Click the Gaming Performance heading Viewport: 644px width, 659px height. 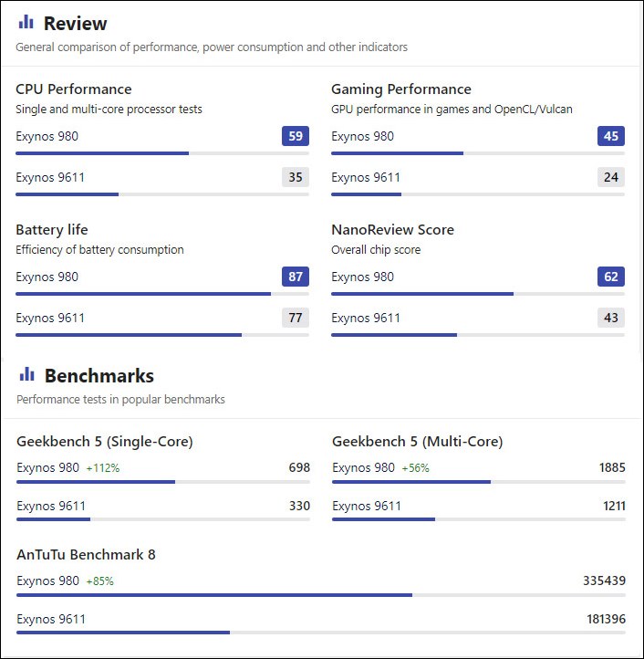(x=401, y=89)
